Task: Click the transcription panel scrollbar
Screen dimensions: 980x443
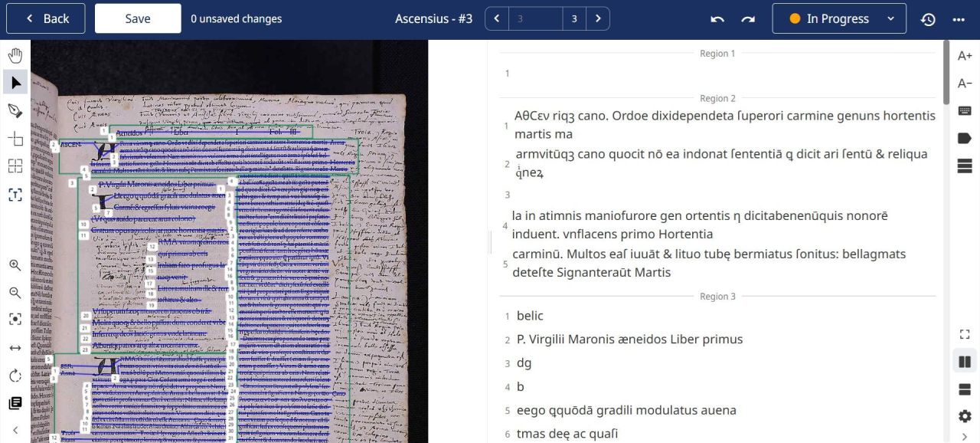Action: click(946, 73)
